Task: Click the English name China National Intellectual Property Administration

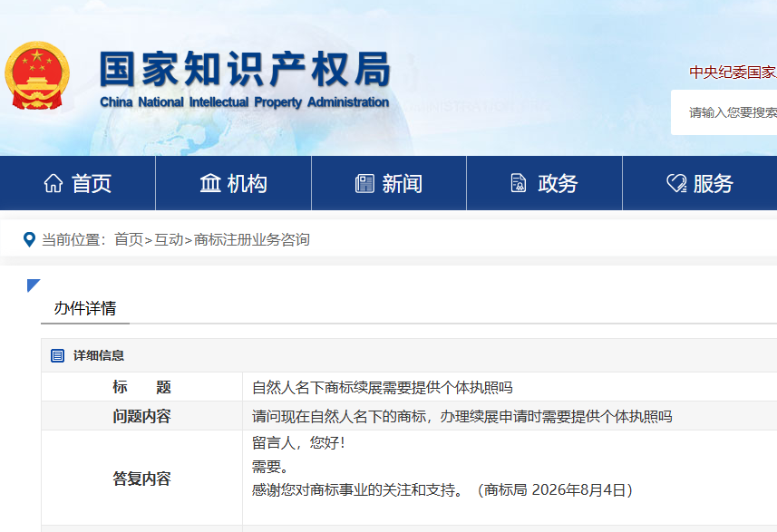Action: pos(244,102)
